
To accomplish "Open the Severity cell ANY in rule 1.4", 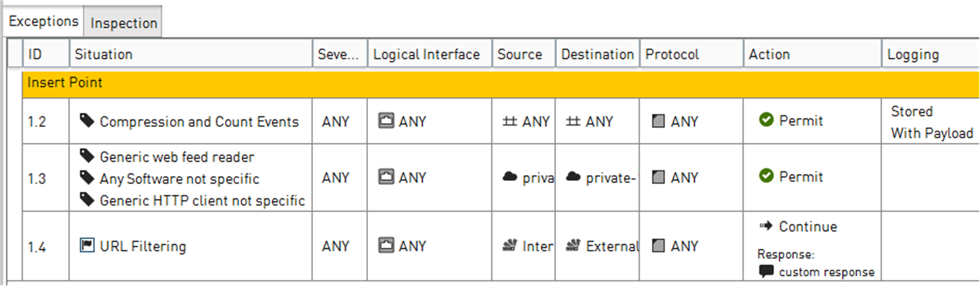I will [336, 246].
